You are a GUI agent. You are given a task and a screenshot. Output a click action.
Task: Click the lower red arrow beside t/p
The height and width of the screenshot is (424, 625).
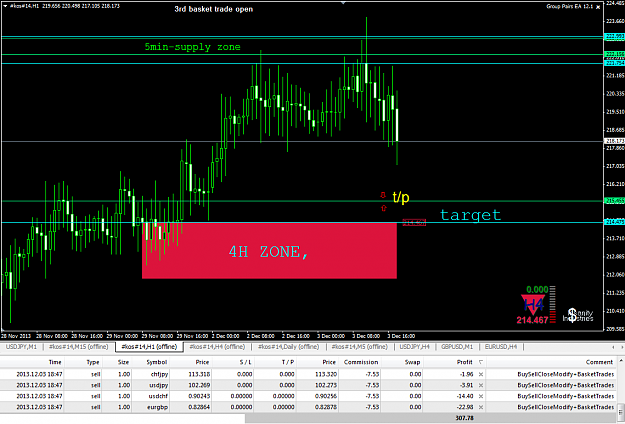pos(383,208)
